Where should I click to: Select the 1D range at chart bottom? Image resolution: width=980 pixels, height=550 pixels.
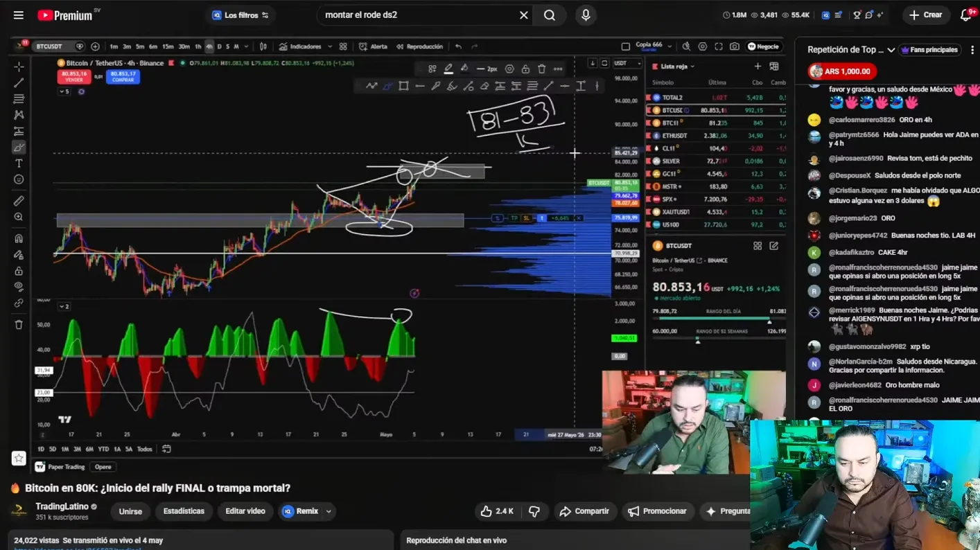tap(41, 449)
